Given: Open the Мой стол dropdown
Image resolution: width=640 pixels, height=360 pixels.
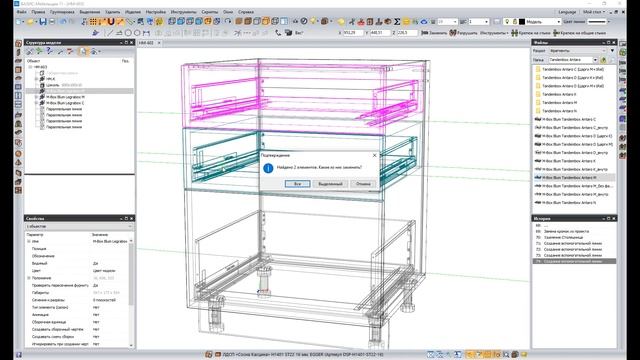Looking at the screenshot, I should [593, 12].
